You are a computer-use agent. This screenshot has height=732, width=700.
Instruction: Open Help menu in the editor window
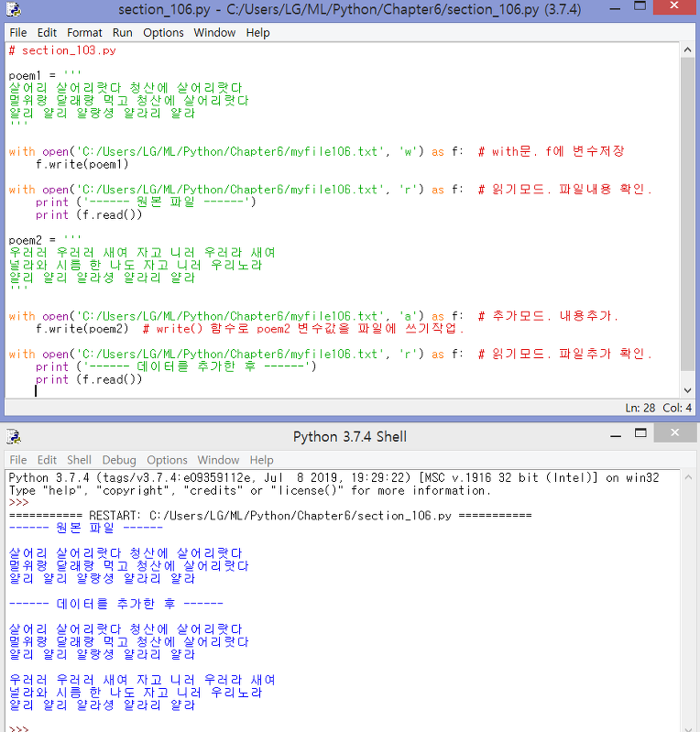(257, 33)
